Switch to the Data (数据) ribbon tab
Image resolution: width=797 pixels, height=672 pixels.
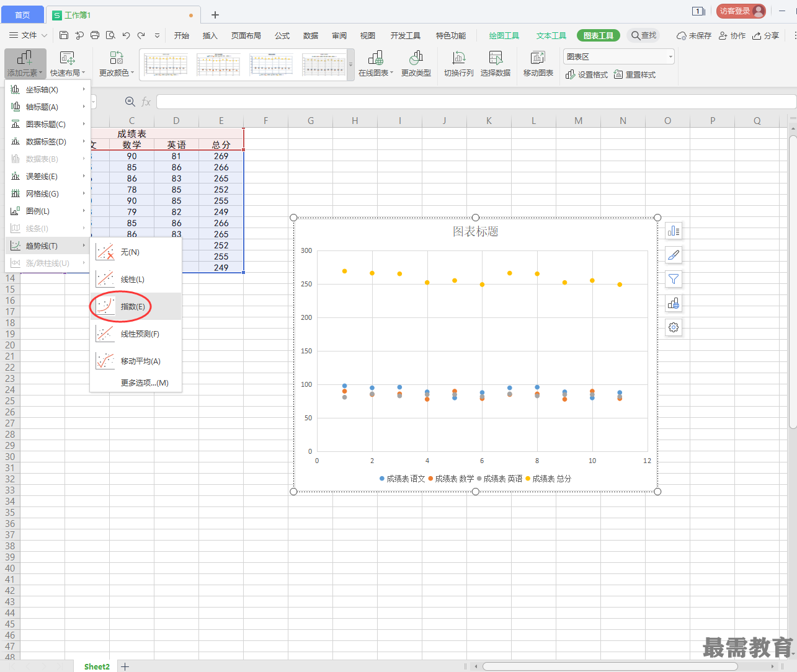tap(311, 35)
